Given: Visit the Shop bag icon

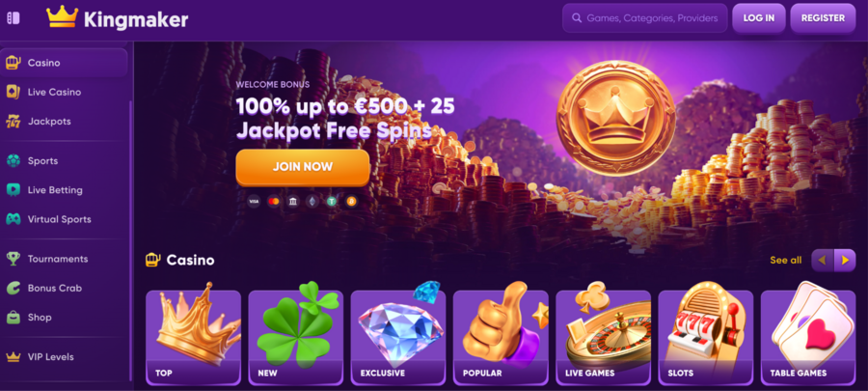Looking at the screenshot, I should [14, 318].
